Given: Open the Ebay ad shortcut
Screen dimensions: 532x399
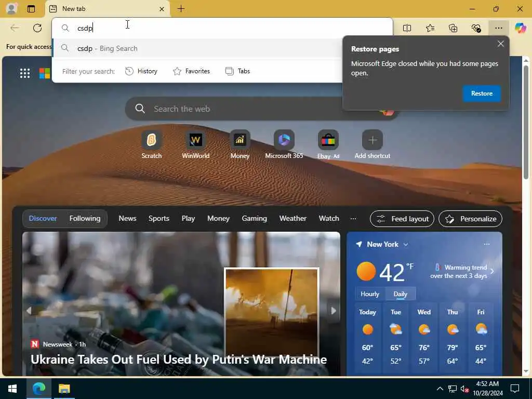Looking at the screenshot, I should (x=328, y=145).
